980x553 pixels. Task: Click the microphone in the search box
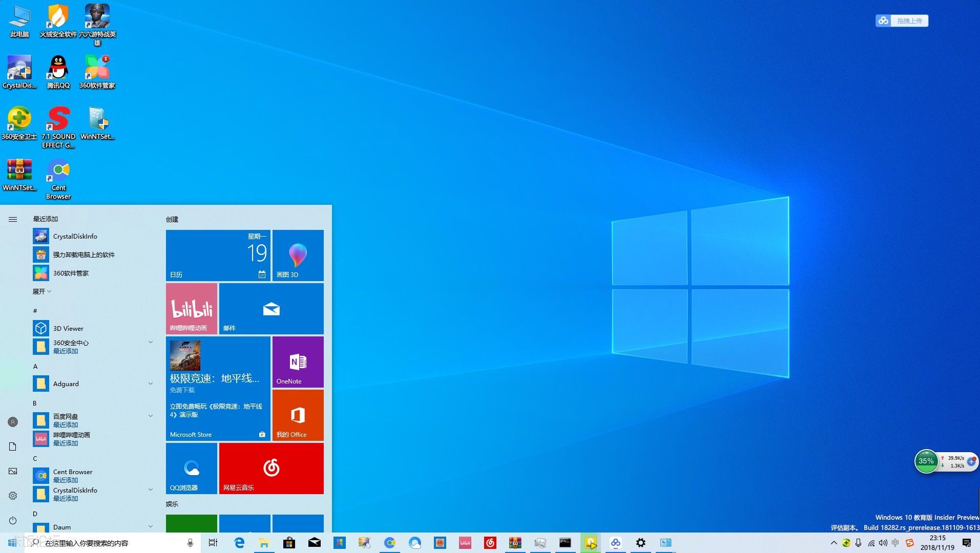pyautogui.click(x=190, y=543)
